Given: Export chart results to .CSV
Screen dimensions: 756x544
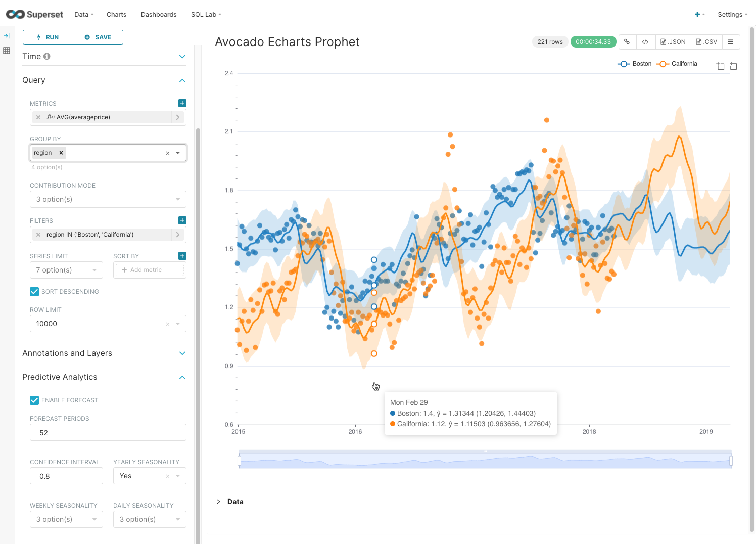Looking at the screenshot, I should (x=706, y=41).
